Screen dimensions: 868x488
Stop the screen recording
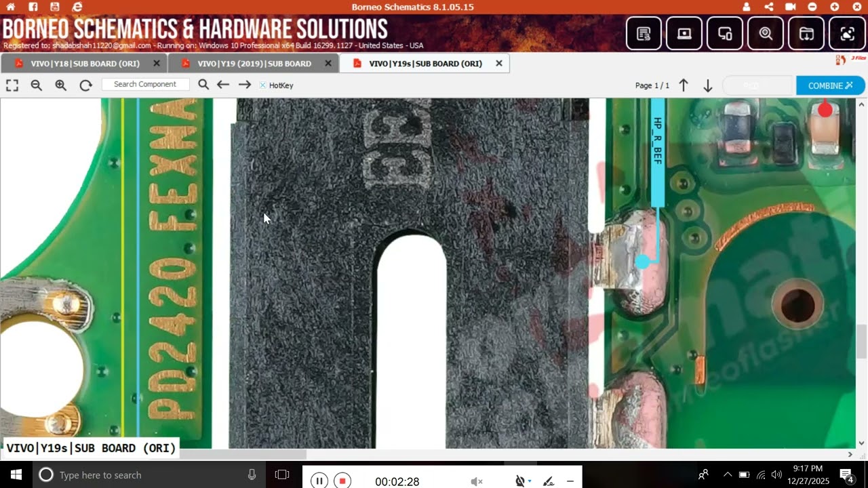(x=342, y=481)
